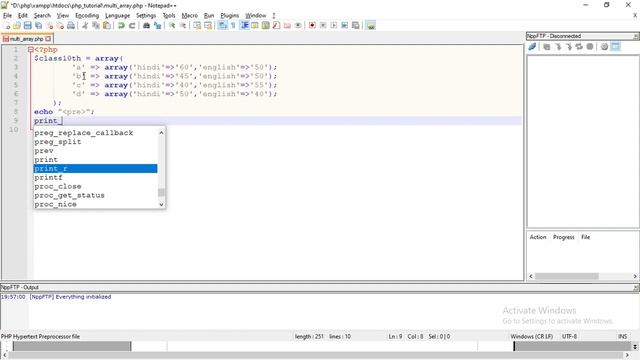
Task: Zoom out using toolbar icon
Action: [x=182, y=26]
